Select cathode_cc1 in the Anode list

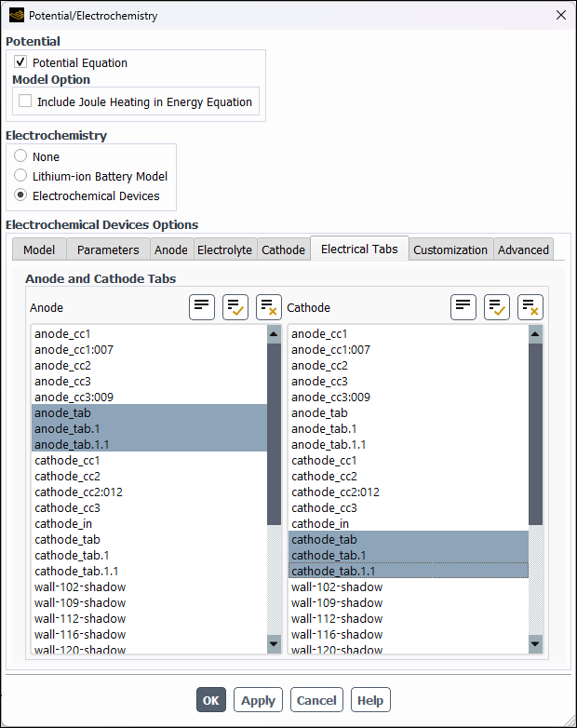[149, 460]
